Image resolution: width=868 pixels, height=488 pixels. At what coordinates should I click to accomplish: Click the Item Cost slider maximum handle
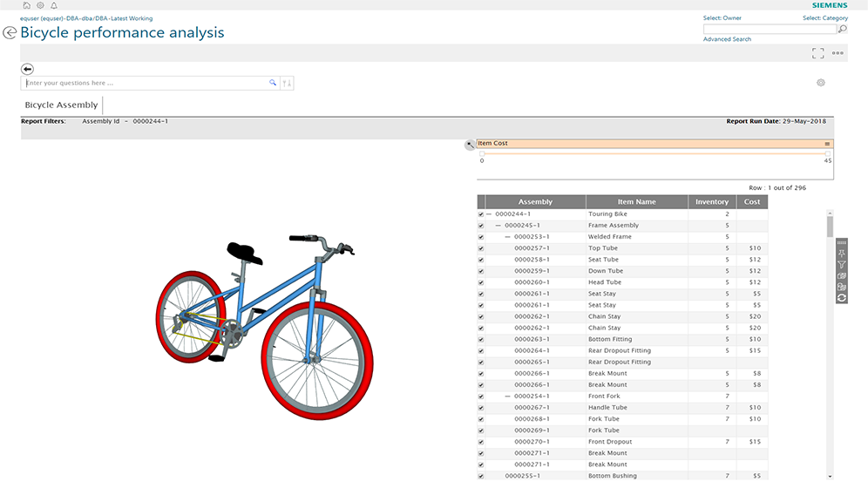(x=828, y=154)
